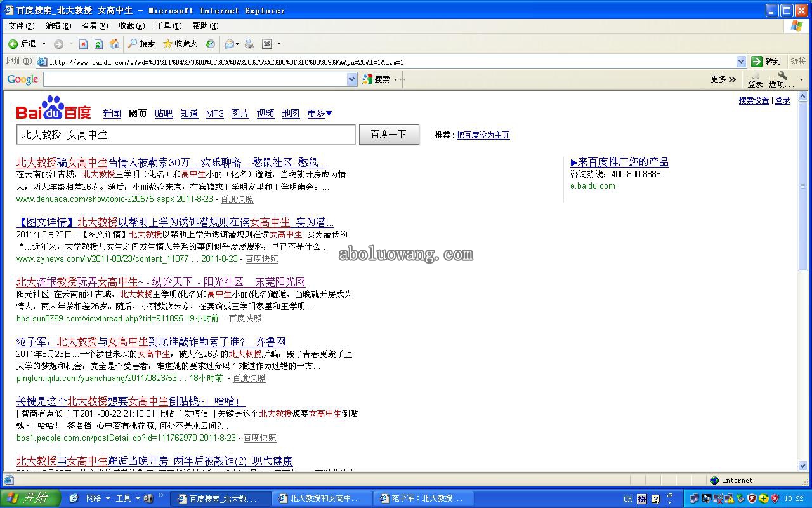This screenshot has height=508, width=812.
Task: Click the page vertical scrollbar down arrow
Action: click(802, 465)
